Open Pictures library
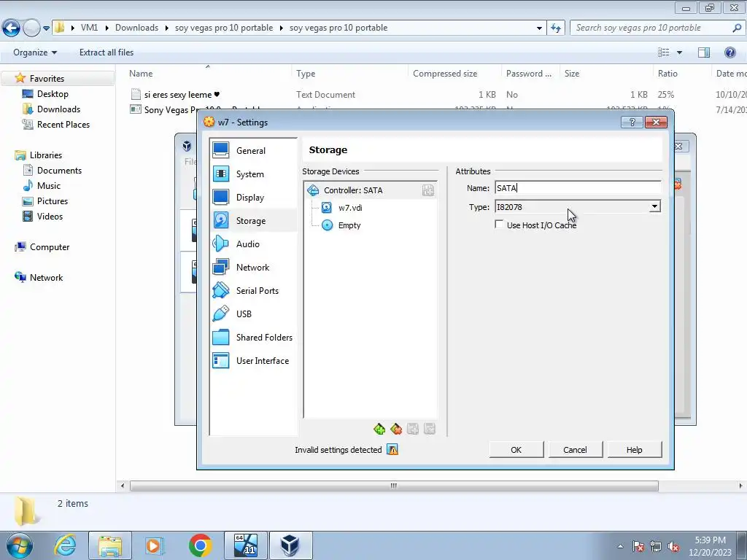 (x=53, y=201)
